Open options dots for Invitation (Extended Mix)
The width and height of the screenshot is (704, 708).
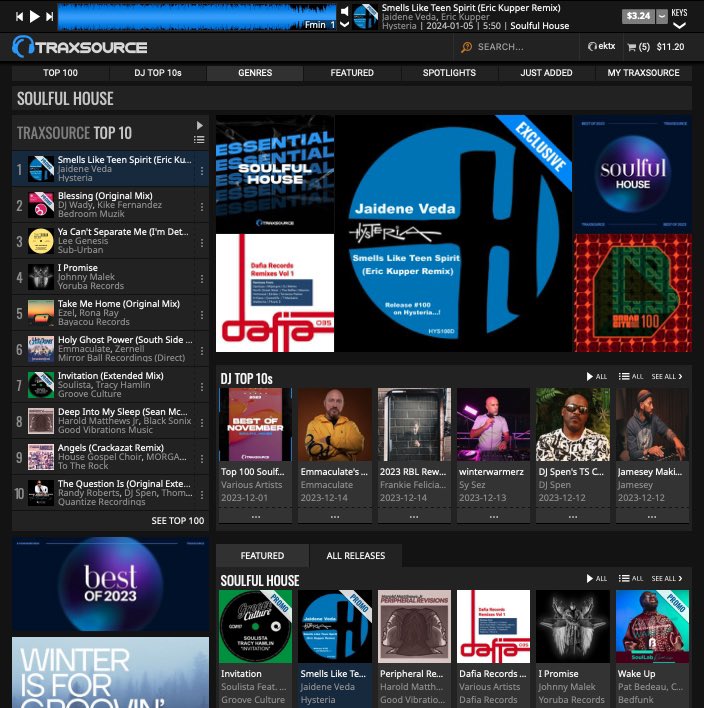point(201,387)
